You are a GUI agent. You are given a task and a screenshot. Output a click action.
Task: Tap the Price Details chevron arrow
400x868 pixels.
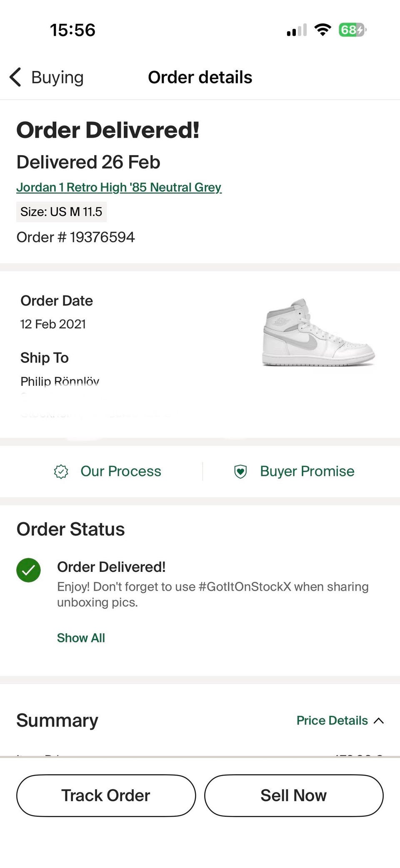[379, 721]
